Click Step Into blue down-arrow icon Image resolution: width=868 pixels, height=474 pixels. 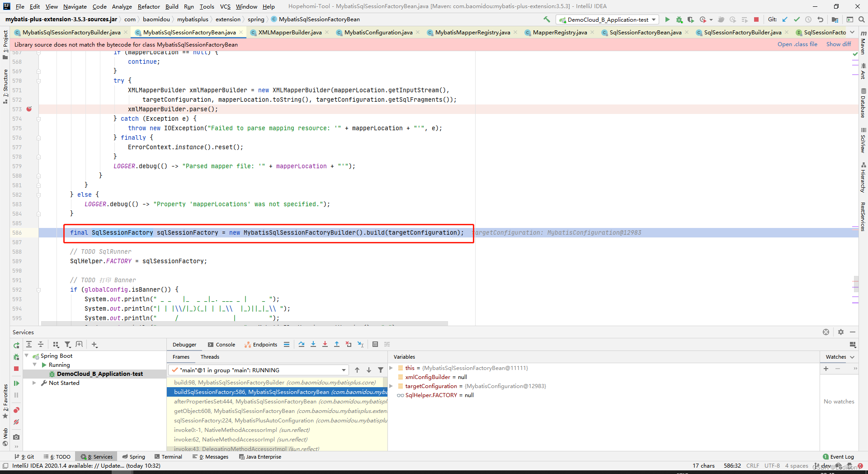pos(313,344)
